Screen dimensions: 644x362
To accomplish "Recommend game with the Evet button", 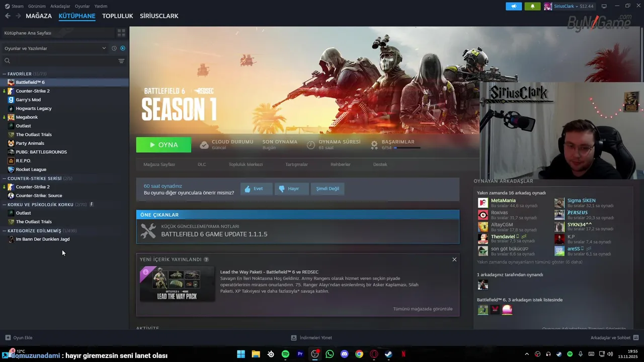I will tap(257, 189).
